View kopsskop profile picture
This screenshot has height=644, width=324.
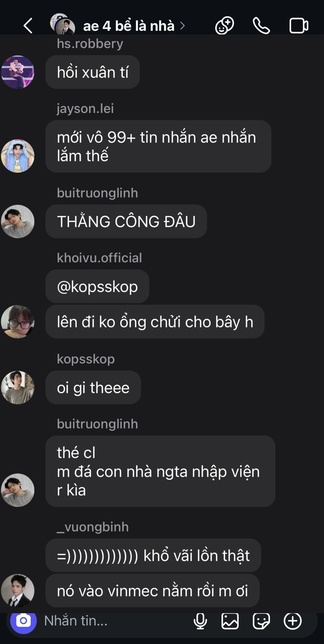click(x=18, y=387)
